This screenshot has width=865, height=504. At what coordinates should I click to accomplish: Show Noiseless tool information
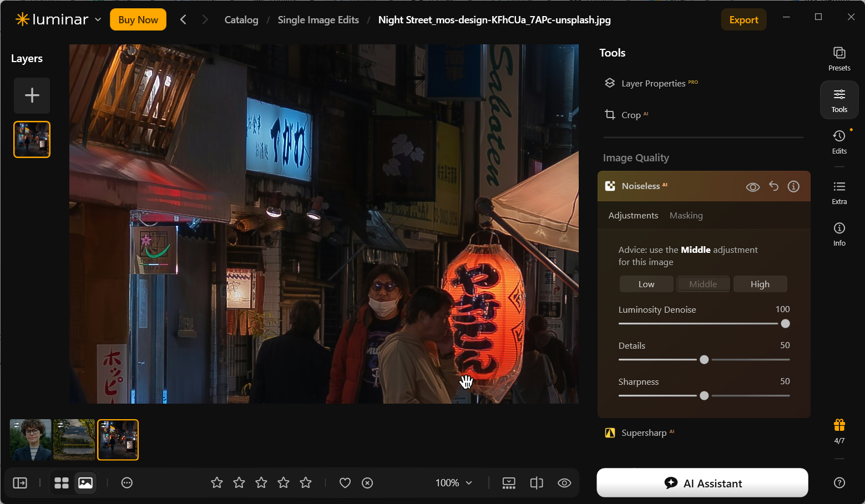tap(793, 186)
